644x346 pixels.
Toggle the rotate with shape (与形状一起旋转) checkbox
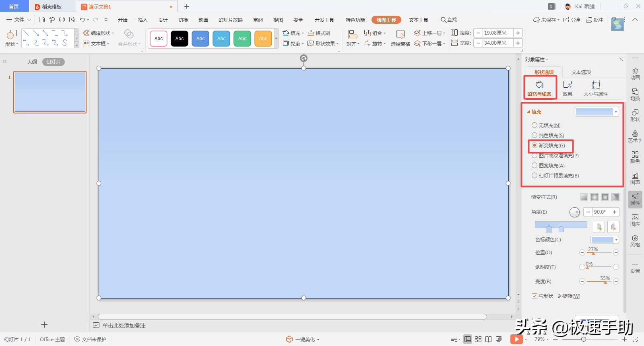pos(535,296)
